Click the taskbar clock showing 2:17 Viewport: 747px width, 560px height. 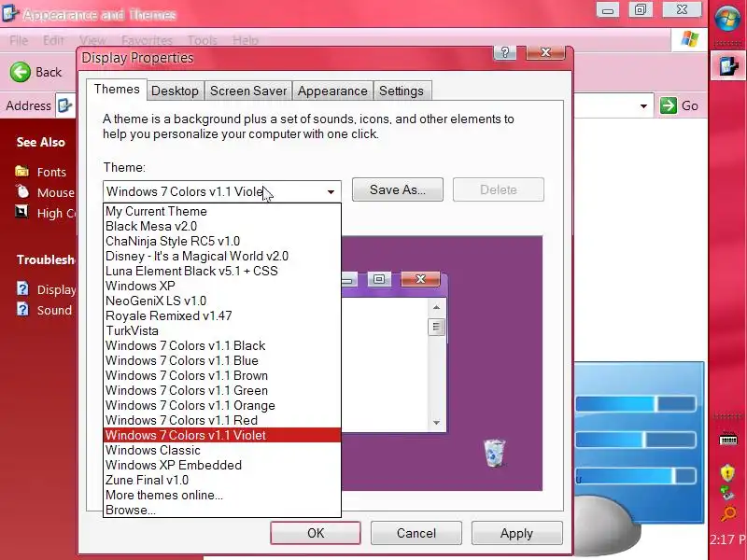(x=727, y=539)
